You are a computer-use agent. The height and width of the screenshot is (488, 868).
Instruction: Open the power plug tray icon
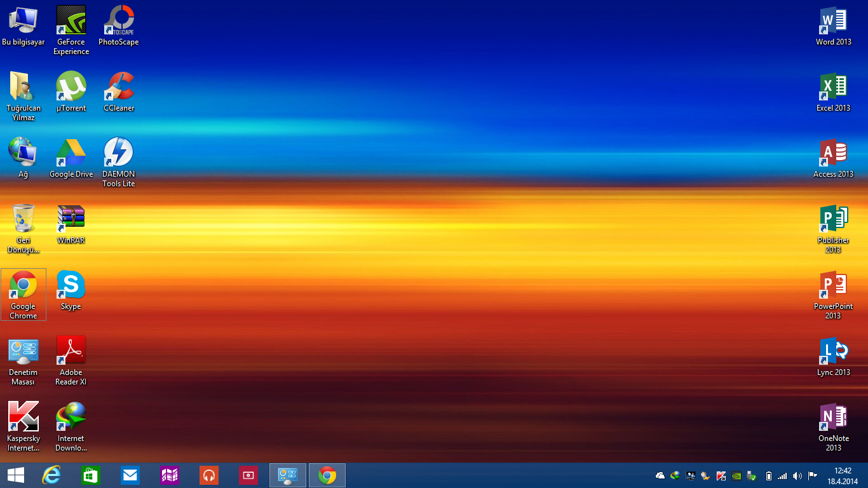coord(706,475)
